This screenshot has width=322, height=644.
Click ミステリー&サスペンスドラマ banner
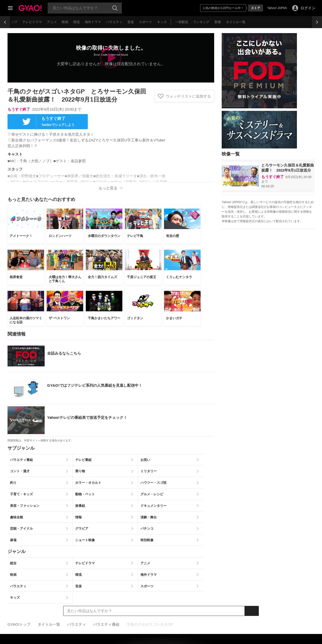click(259, 130)
